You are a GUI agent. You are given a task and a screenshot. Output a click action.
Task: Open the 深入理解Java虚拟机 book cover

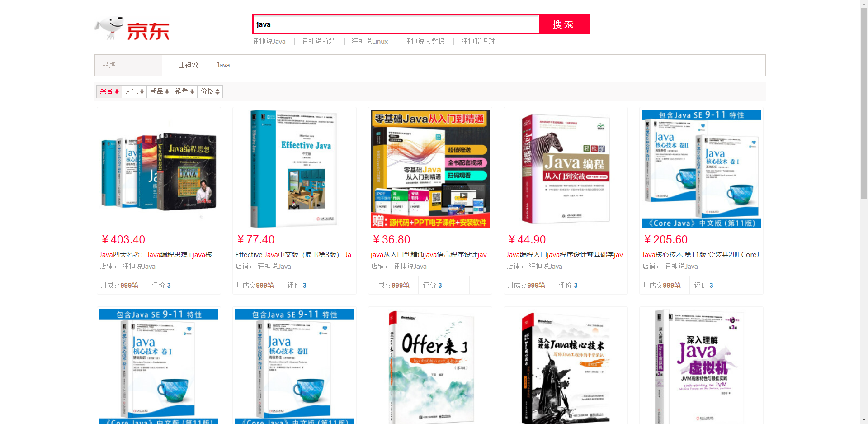tap(701, 366)
